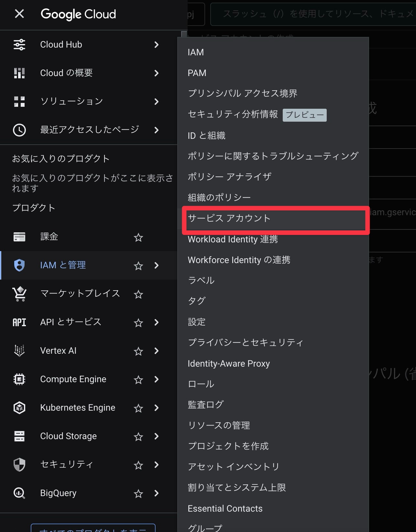416x532 pixels.
Task: Click the Cloud の概要 dashboard icon
Action: tap(19, 73)
